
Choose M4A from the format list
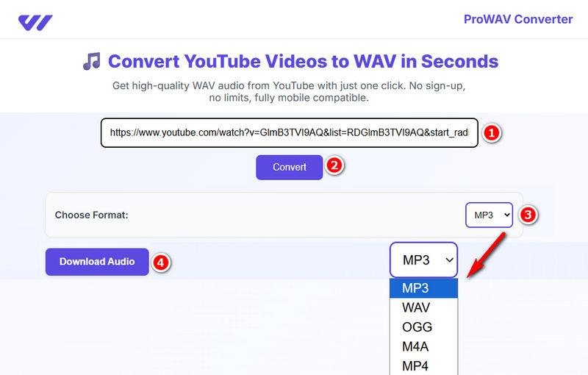pyautogui.click(x=424, y=346)
